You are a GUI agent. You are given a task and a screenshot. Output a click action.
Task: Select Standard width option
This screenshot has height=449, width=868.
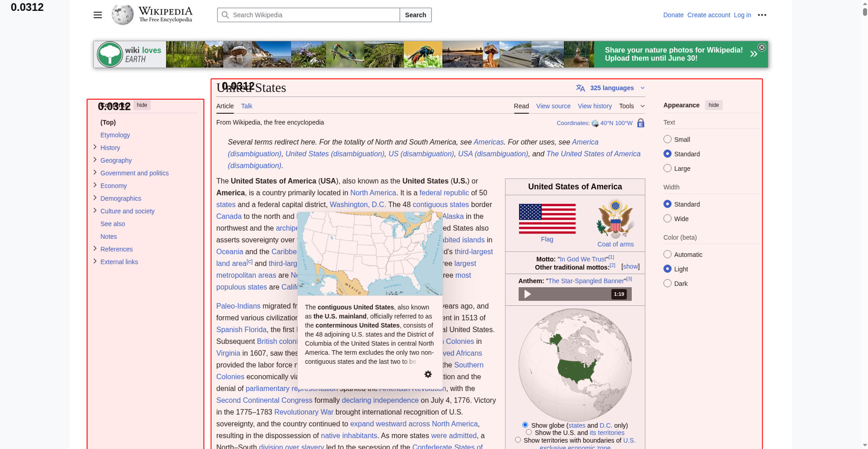point(667,204)
